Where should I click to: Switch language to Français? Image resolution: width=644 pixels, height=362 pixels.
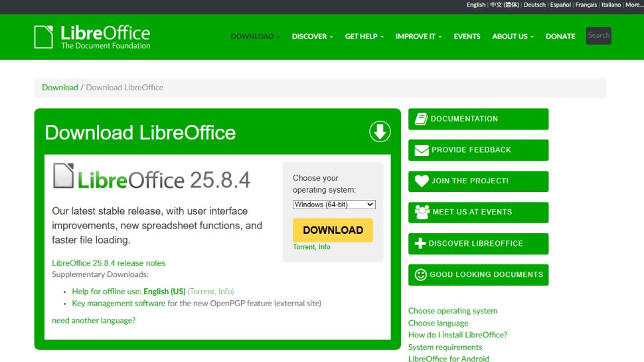(x=586, y=5)
